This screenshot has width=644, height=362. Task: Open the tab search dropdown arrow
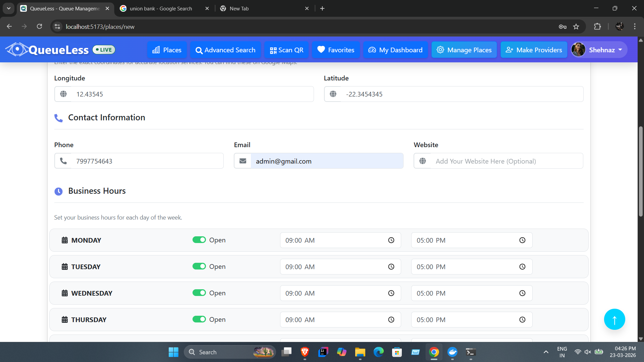pyautogui.click(x=8, y=8)
